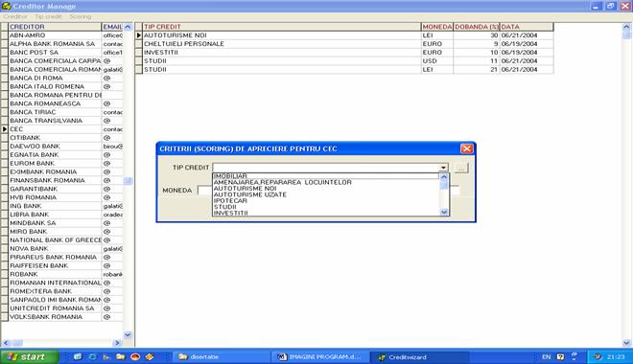Click the ellipsis button next to TIP CREDIT
Screen dimensions: 633x364
(x=461, y=168)
